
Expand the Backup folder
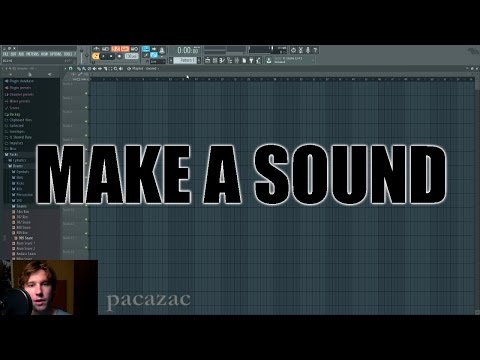coord(12,114)
